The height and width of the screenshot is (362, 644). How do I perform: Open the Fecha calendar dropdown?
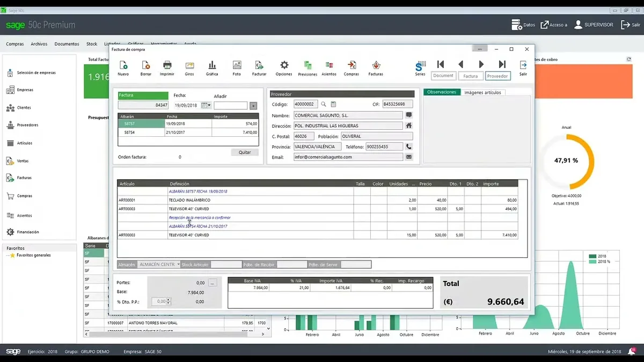click(x=206, y=105)
